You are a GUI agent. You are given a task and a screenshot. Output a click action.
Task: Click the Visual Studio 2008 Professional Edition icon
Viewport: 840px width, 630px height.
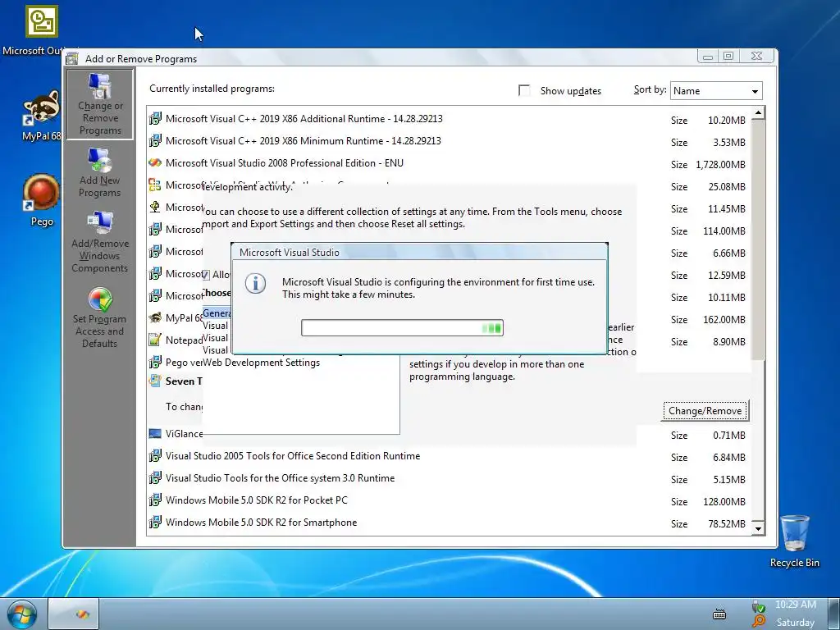pyautogui.click(x=155, y=163)
